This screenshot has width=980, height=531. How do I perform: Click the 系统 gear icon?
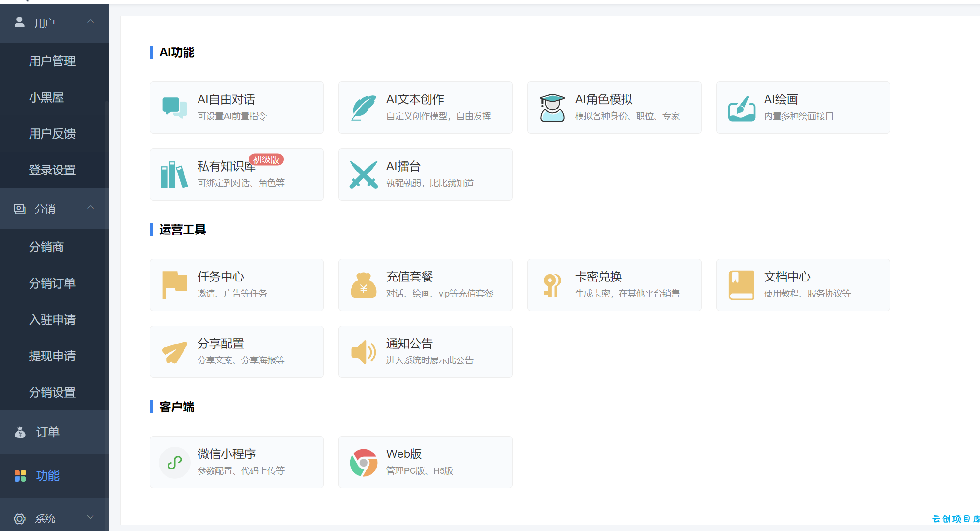click(19, 518)
